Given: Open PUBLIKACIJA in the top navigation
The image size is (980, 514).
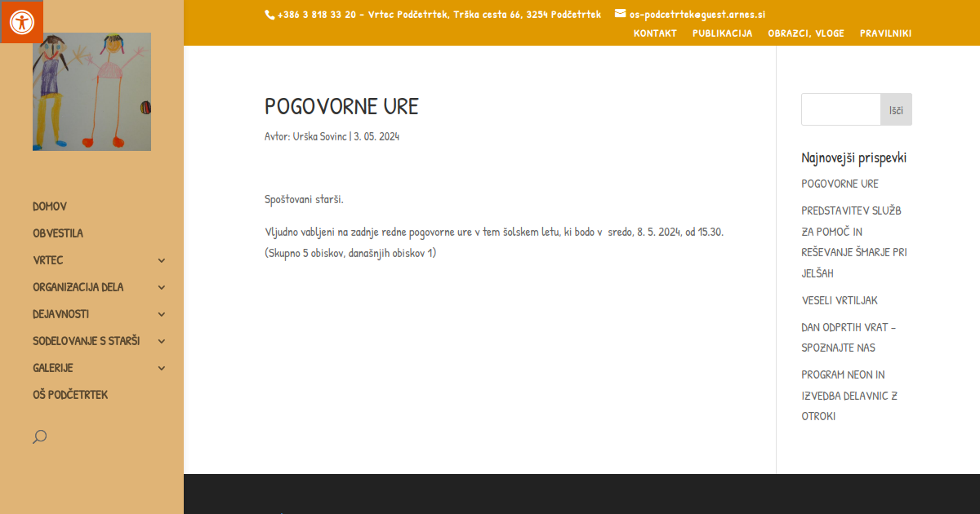Looking at the screenshot, I should pyautogui.click(x=722, y=33).
